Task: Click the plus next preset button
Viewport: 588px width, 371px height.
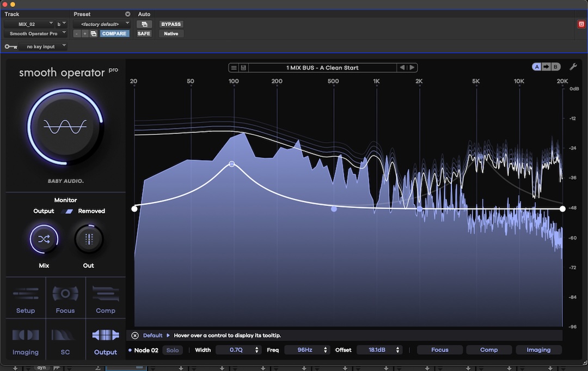Action: coord(85,34)
